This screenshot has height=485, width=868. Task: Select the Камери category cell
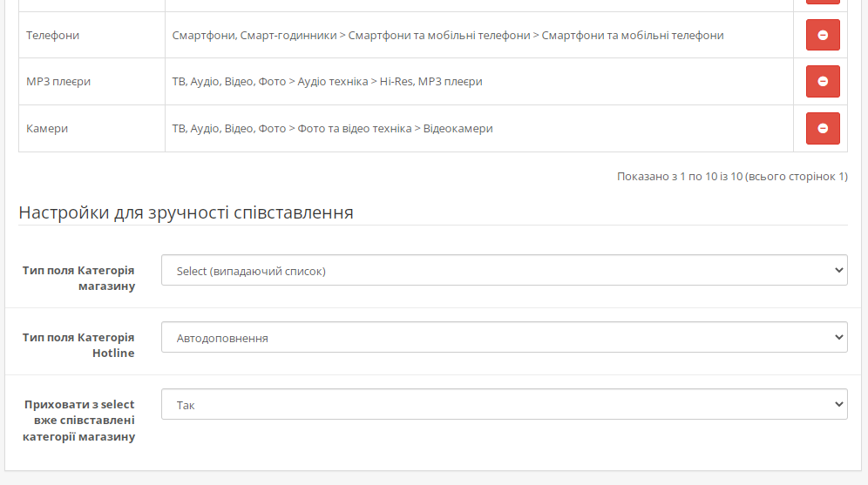coord(92,128)
